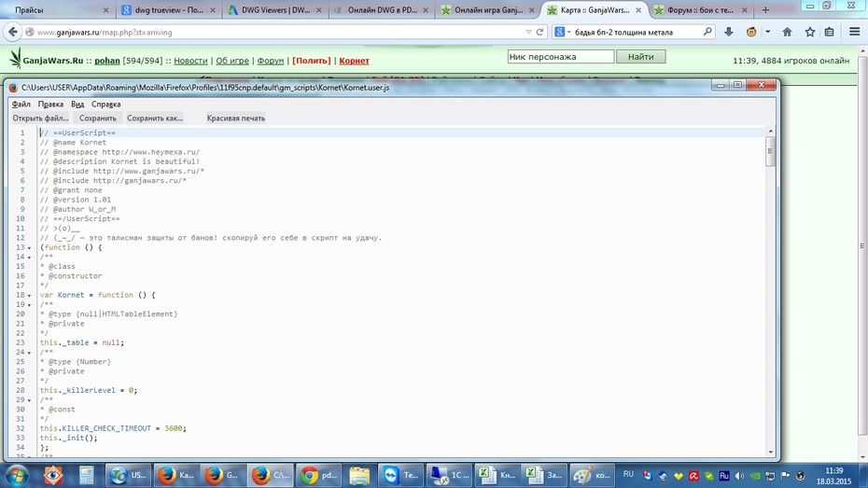Click the Greasemonkey monkey icon
The image size is (868, 488).
click(751, 32)
